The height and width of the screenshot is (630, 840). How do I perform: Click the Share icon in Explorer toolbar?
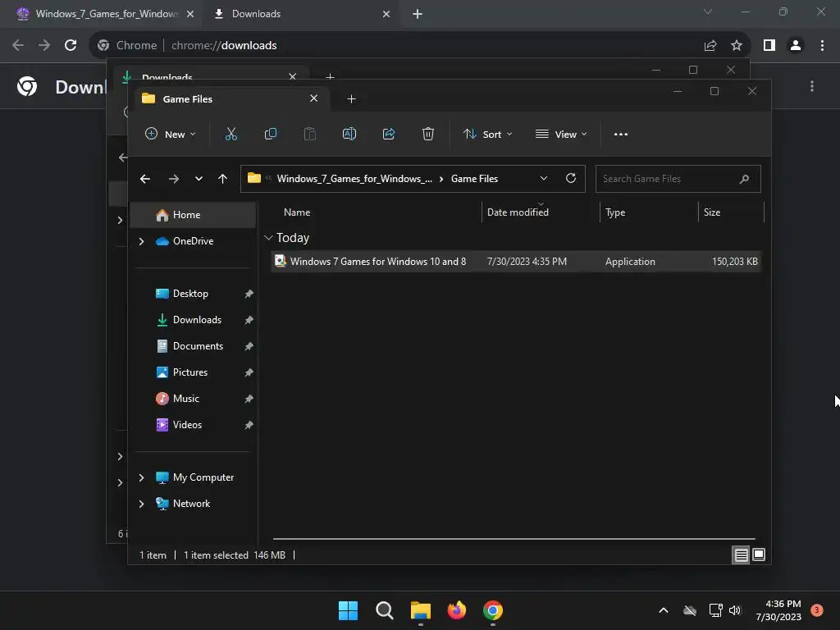click(388, 134)
